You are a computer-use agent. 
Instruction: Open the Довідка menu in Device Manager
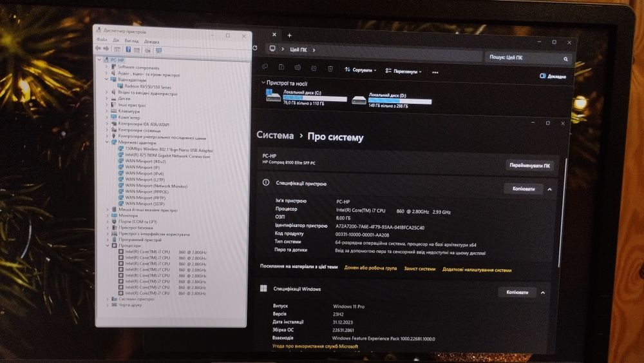tap(151, 42)
